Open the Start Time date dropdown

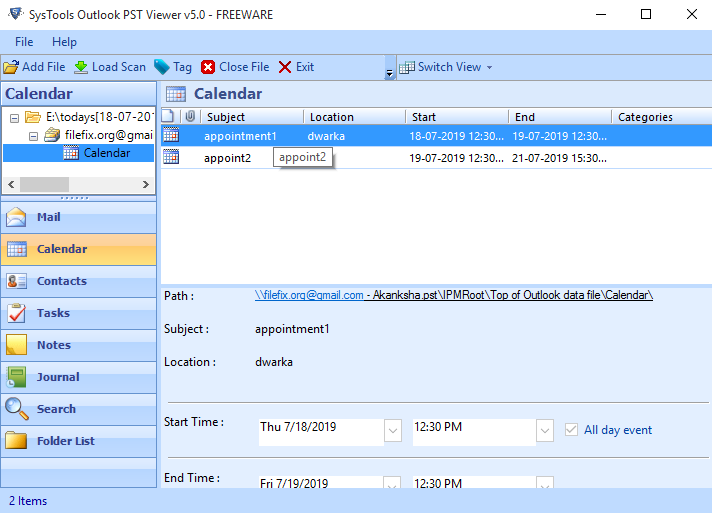(x=393, y=430)
